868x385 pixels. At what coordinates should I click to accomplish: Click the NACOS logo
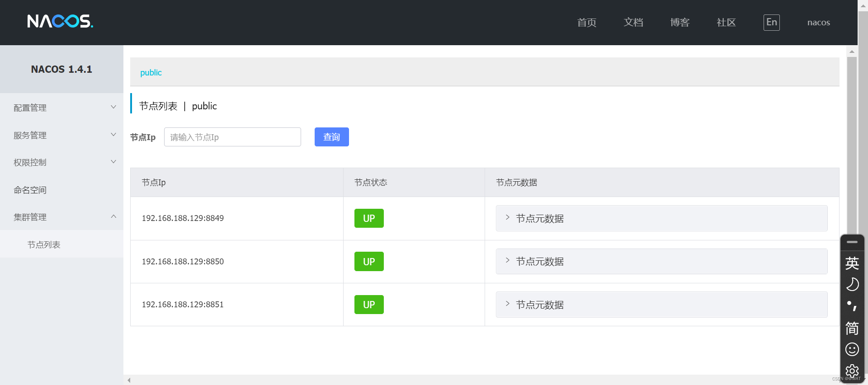click(x=60, y=21)
